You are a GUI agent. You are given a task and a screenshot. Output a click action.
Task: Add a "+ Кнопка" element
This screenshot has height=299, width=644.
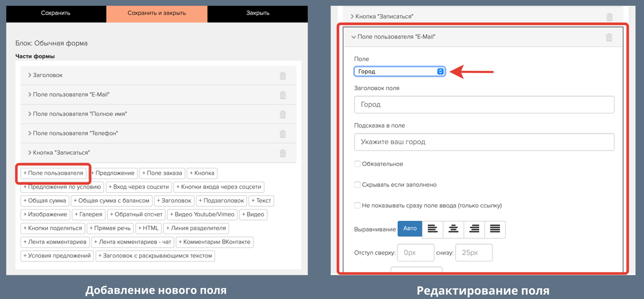tap(202, 173)
